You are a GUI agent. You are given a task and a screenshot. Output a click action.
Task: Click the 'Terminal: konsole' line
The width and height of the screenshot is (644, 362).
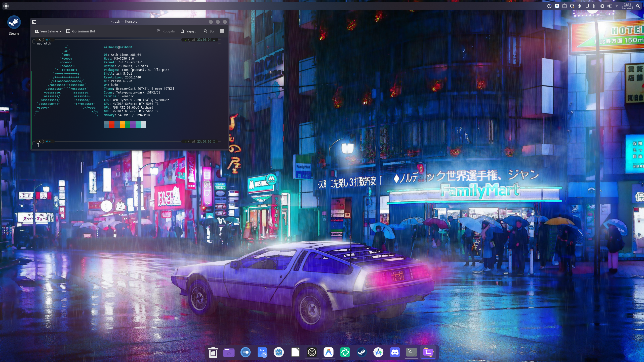pos(119,96)
